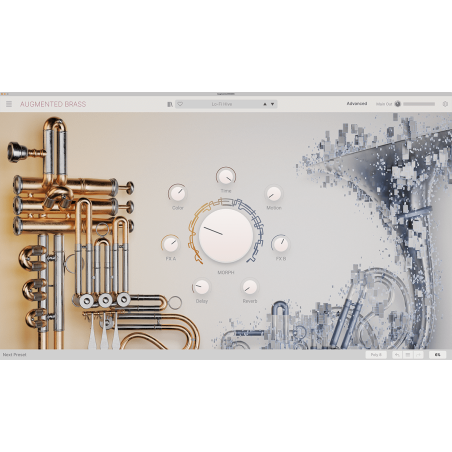Click the Lo-Fi Hive preset name

(222, 104)
